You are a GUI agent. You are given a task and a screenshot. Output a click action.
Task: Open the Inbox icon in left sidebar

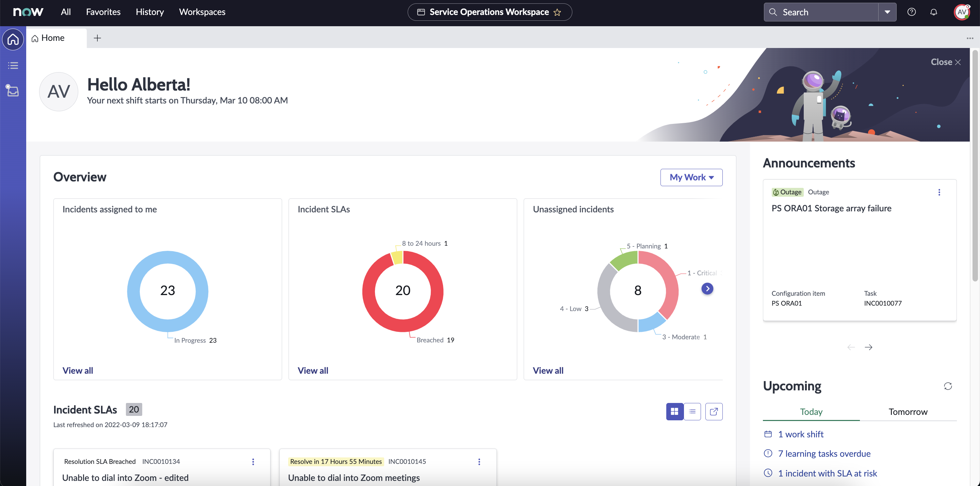coord(13,91)
